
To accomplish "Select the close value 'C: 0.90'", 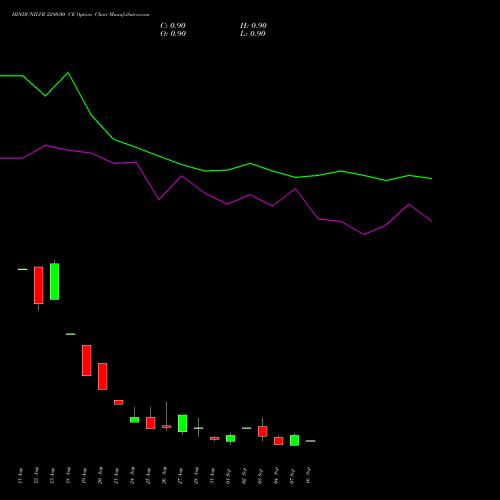I will (x=173, y=26).
